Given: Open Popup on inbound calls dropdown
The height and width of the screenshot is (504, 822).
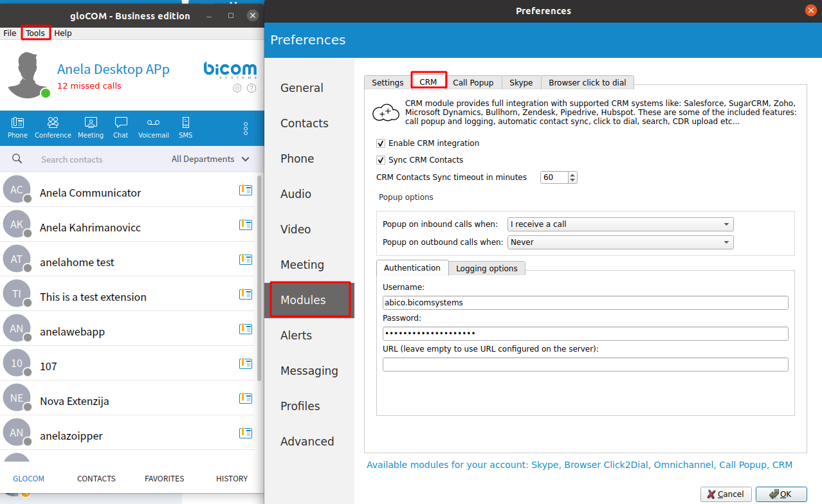Looking at the screenshot, I should [x=621, y=224].
